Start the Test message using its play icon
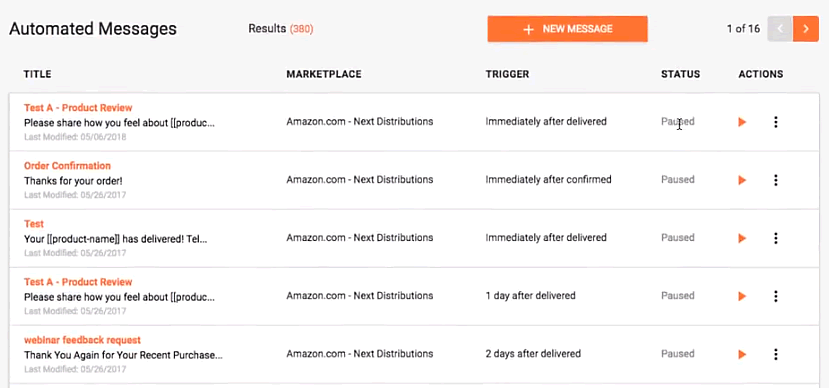 742,238
